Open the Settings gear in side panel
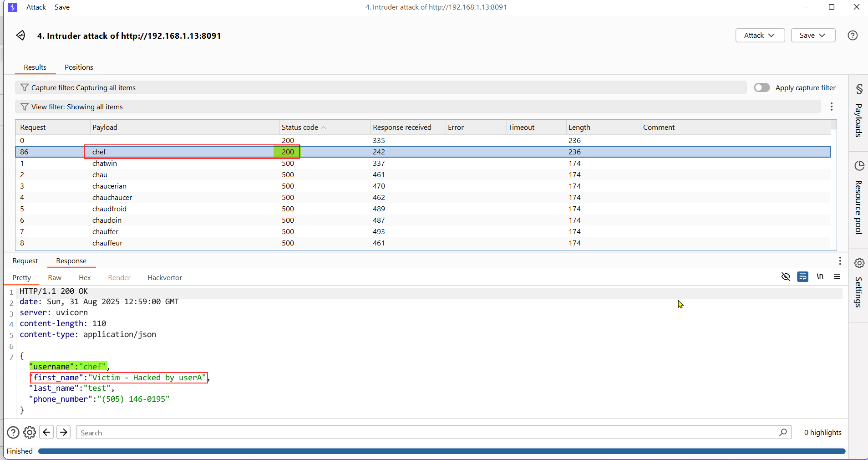Image resolution: width=868 pixels, height=460 pixels. [859, 263]
